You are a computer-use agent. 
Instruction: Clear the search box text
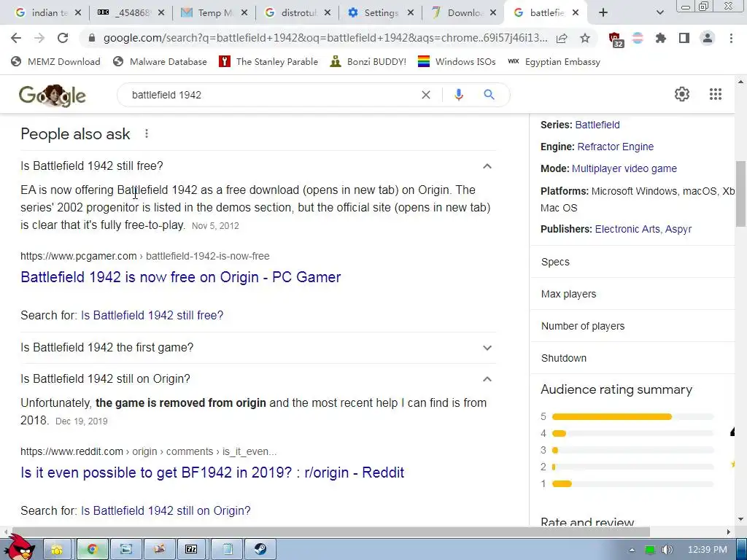pyautogui.click(x=426, y=95)
